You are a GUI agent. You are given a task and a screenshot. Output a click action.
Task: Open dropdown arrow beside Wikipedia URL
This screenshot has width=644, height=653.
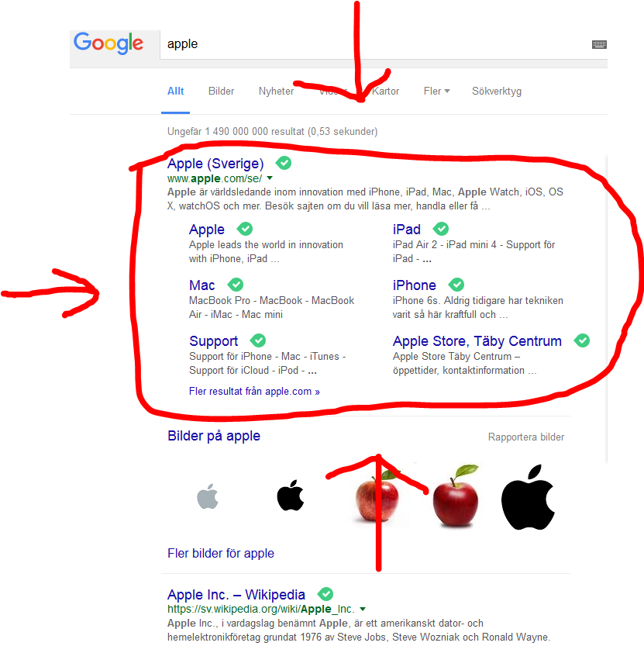(363, 609)
